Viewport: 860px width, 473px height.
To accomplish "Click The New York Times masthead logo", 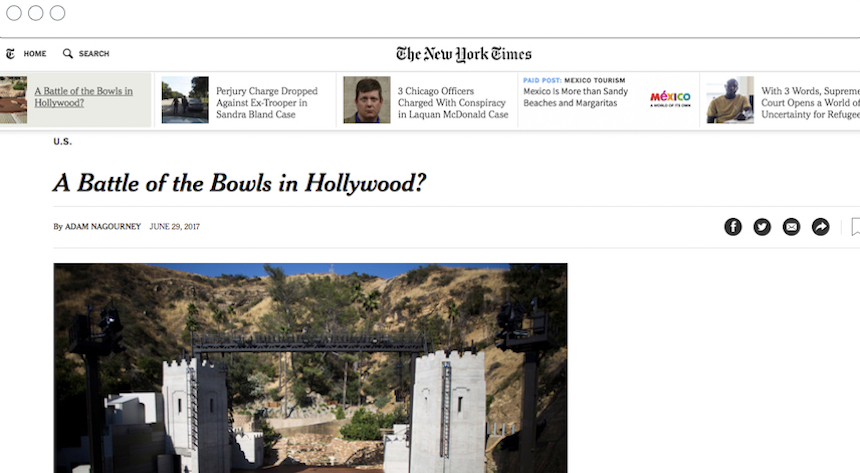I will click(463, 54).
